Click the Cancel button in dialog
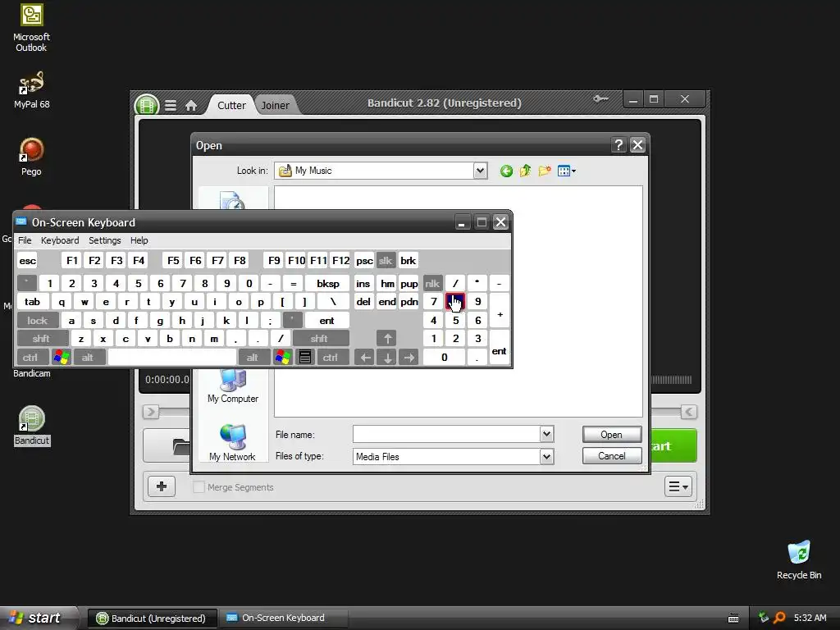This screenshot has height=630, width=840. pyautogui.click(x=612, y=456)
